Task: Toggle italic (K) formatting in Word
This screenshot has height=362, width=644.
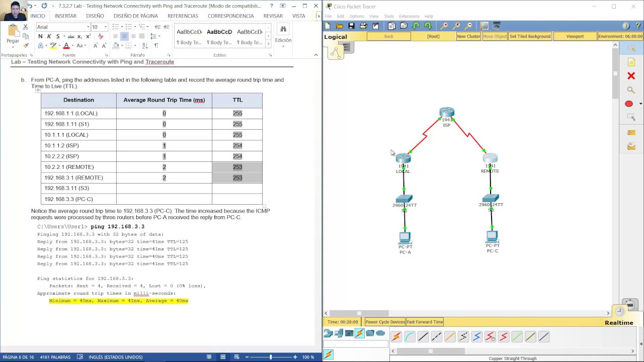Action: 49,36
